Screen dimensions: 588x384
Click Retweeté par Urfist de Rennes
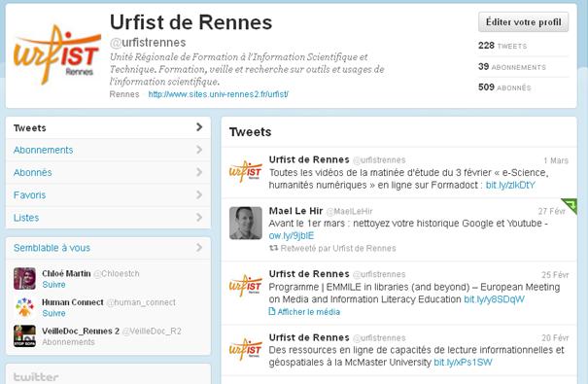click(x=338, y=248)
